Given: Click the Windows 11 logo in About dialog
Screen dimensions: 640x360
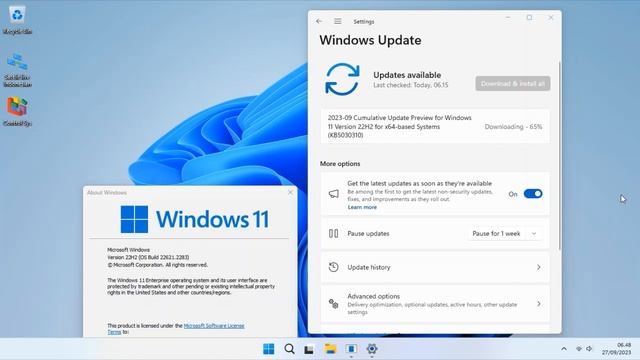Looking at the screenshot, I should point(195,219).
